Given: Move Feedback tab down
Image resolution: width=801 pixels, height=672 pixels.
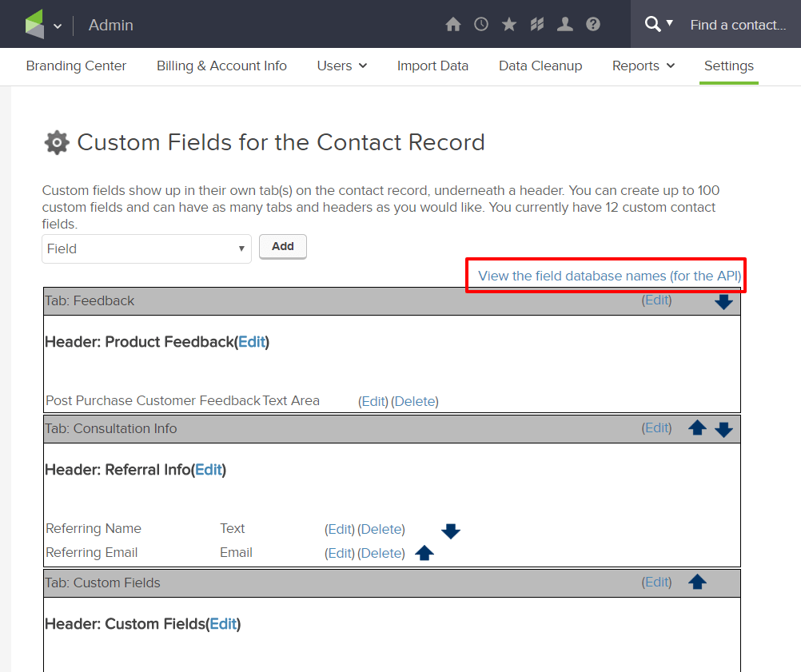Looking at the screenshot, I should 723,301.
